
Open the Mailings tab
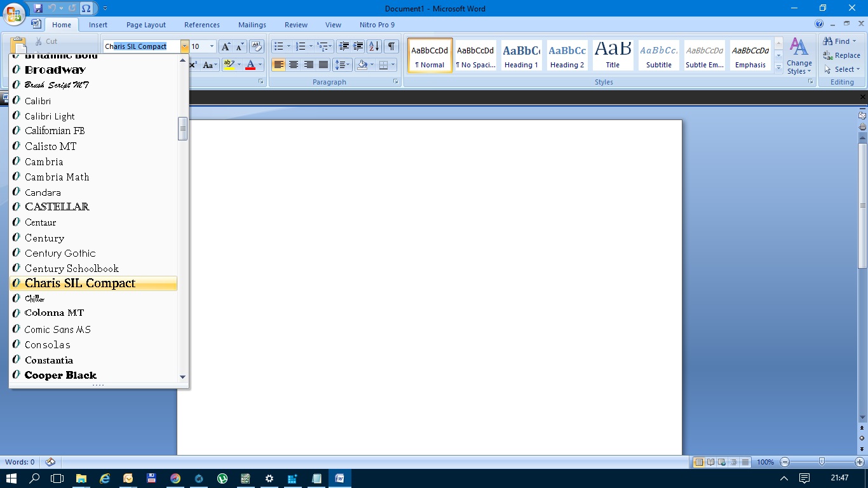(252, 25)
